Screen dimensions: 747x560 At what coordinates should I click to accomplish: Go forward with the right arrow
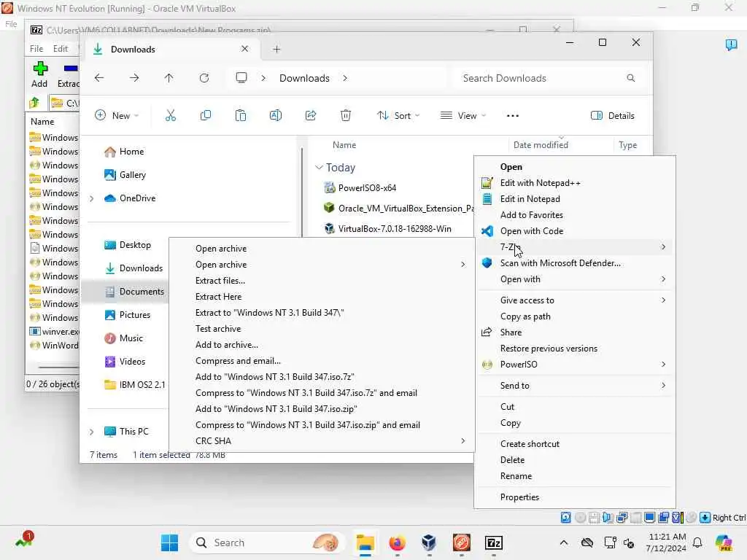134,77
